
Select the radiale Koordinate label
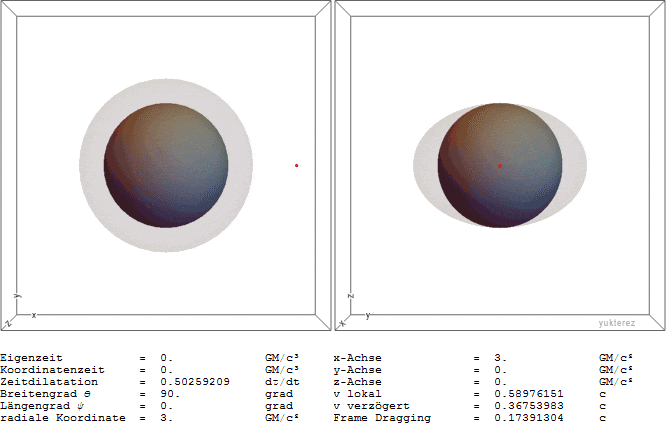tap(62, 417)
